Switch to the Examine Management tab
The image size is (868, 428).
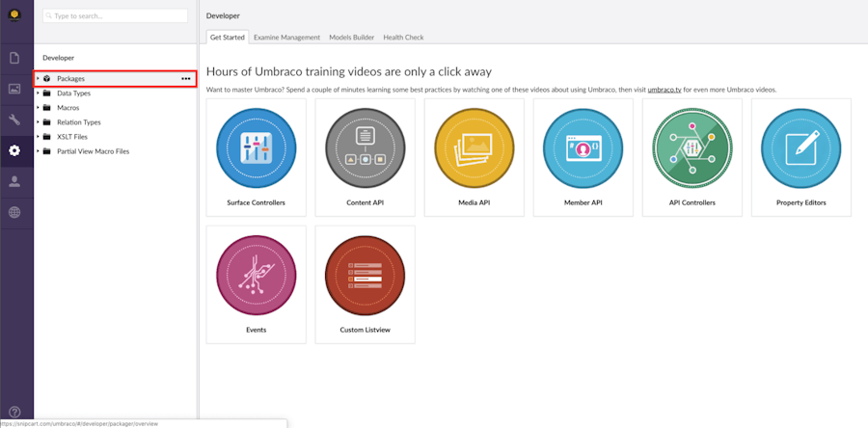pyautogui.click(x=286, y=37)
